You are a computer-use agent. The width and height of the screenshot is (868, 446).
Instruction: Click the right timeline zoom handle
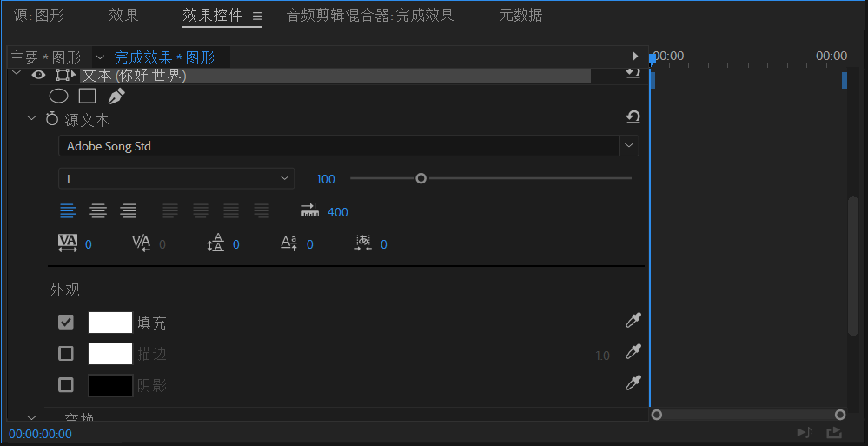(840, 415)
